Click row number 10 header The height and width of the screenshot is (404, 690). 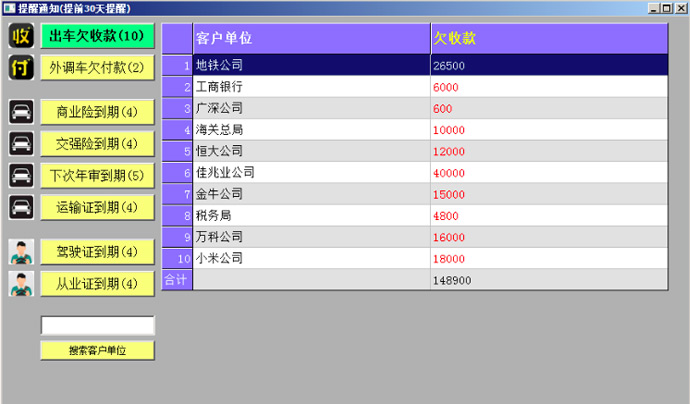pyautogui.click(x=177, y=258)
